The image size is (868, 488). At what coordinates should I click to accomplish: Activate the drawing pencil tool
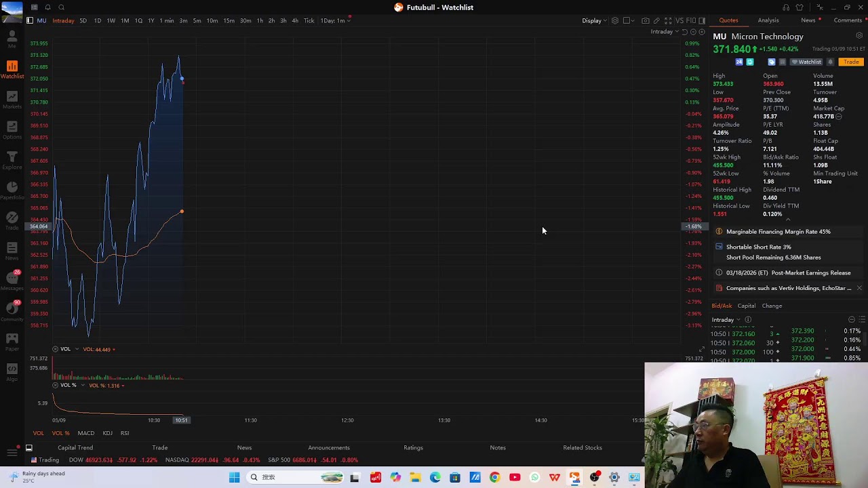click(656, 20)
